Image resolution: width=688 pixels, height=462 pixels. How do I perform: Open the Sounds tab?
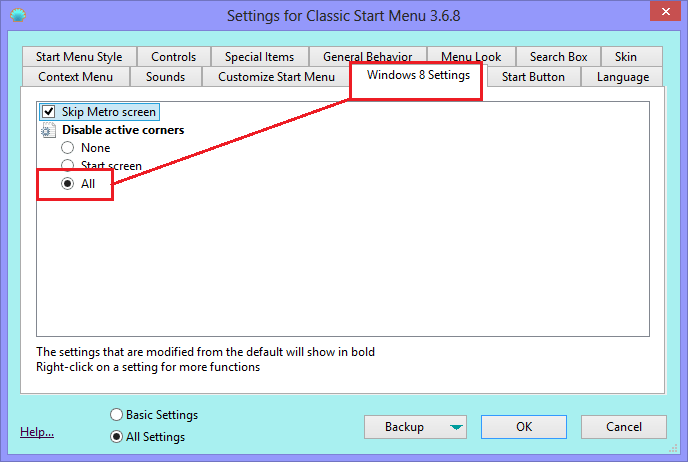(165, 77)
